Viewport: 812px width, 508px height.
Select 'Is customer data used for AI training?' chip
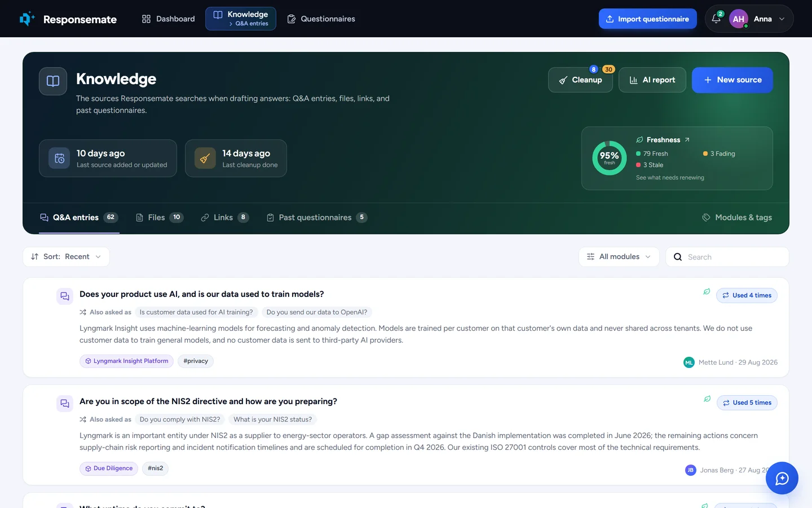pos(196,312)
